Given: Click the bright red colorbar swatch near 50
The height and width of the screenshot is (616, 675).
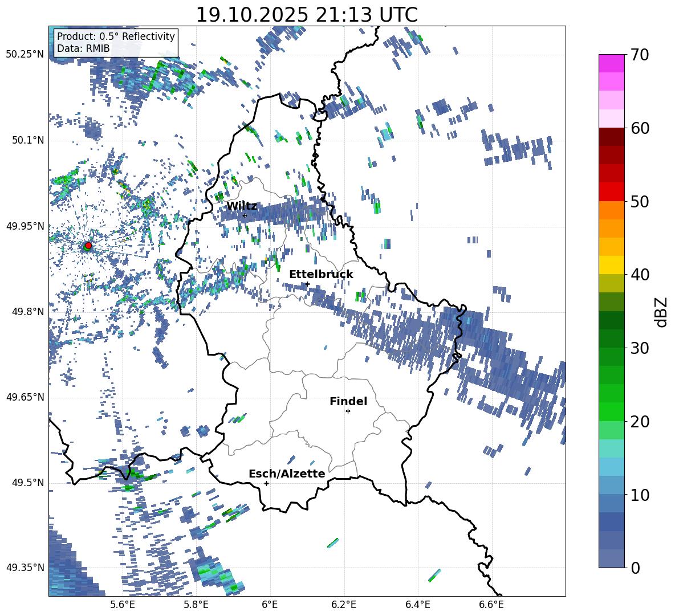Looking at the screenshot, I should point(611,192).
